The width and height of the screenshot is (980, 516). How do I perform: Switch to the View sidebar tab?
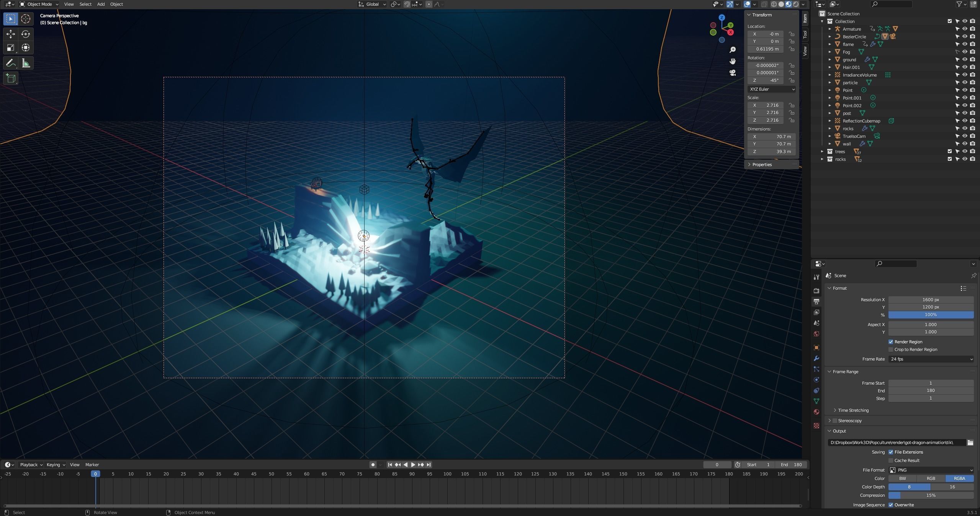pos(805,51)
